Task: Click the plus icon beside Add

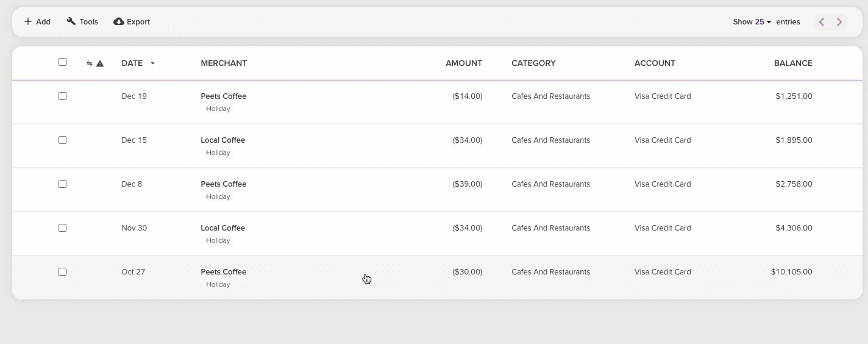Action: click(28, 22)
